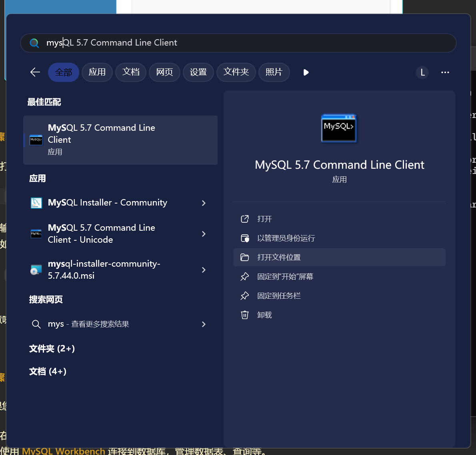
Task: Expand Command Line Client - Unicode chevron
Action: click(204, 234)
